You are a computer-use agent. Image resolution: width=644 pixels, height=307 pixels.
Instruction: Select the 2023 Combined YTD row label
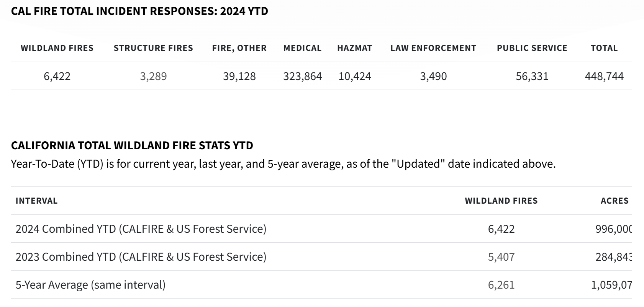141,256
